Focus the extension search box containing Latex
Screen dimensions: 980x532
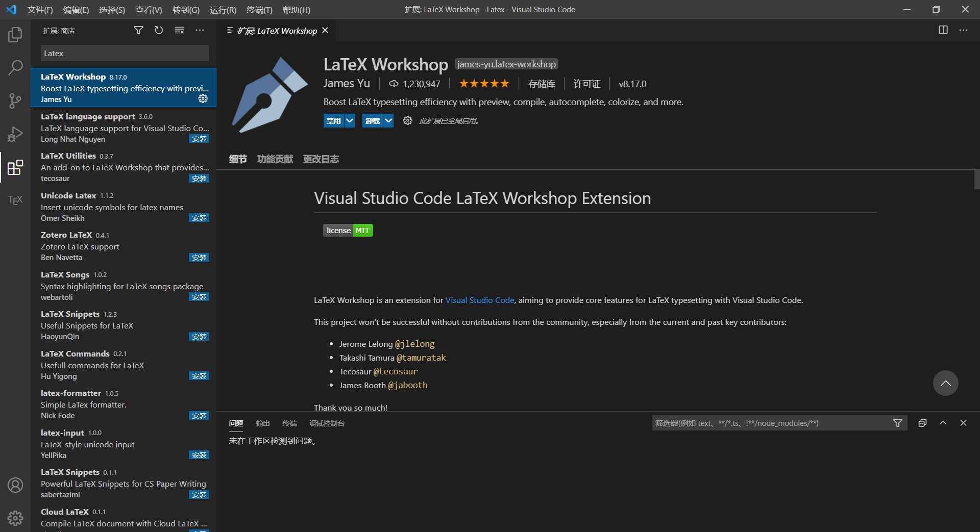pyautogui.click(x=125, y=53)
